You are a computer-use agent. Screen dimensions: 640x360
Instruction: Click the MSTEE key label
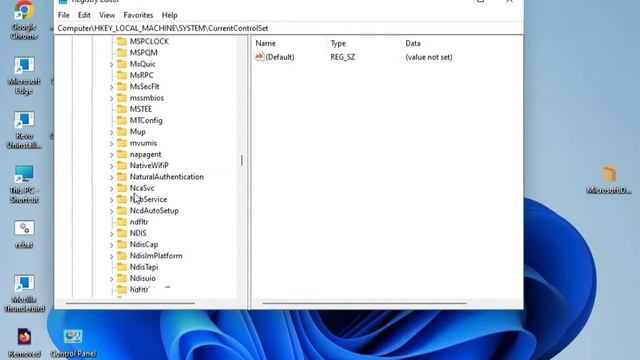point(141,109)
